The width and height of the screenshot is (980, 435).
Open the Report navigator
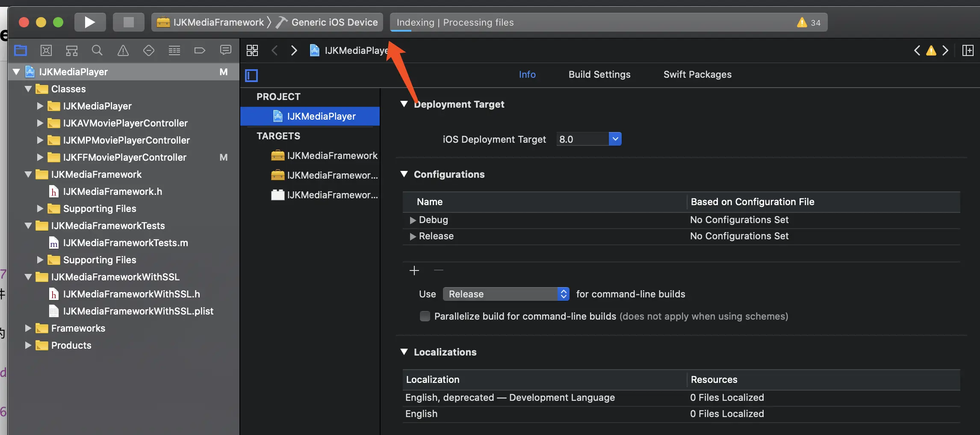tap(225, 50)
